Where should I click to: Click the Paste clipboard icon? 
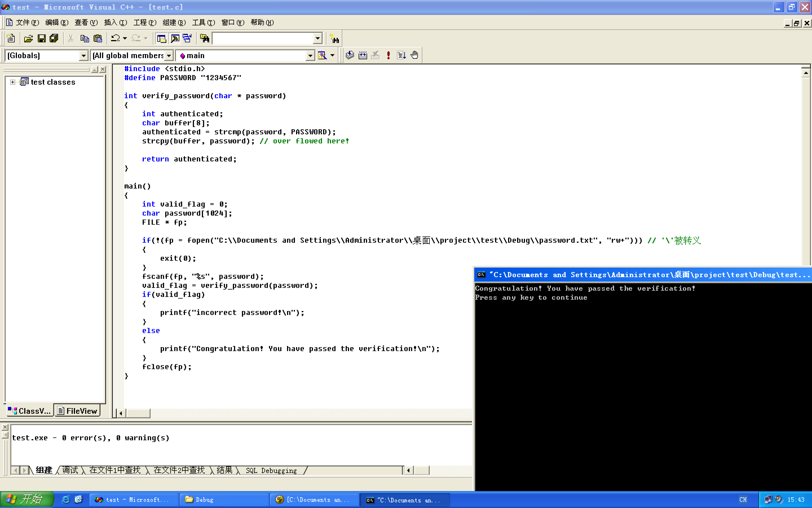[x=98, y=38]
